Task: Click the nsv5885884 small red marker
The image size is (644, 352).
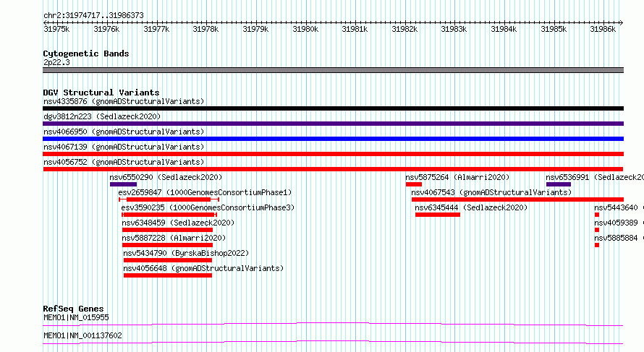Action: [x=597, y=245]
